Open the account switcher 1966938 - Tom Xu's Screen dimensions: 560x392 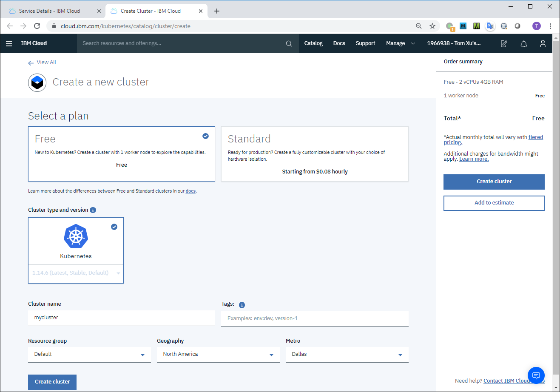tap(454, 43)
